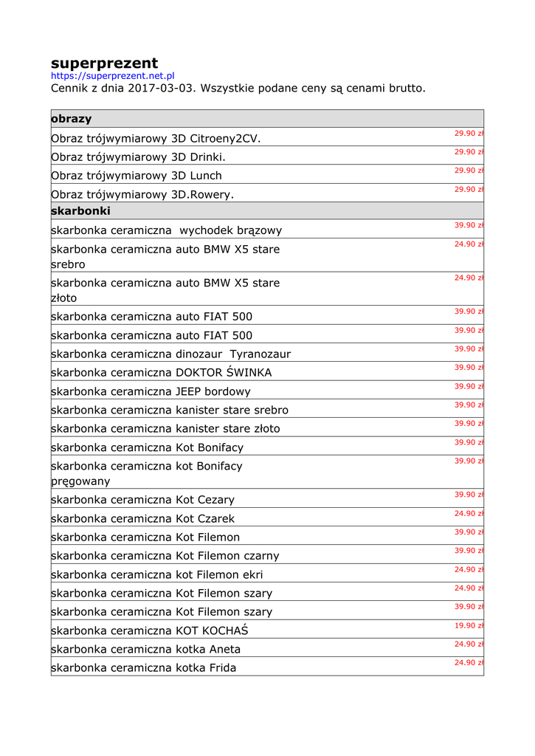Click skarbonka ceramiczna Kot Czarek
535x756 pixels.
coord(142,519)
